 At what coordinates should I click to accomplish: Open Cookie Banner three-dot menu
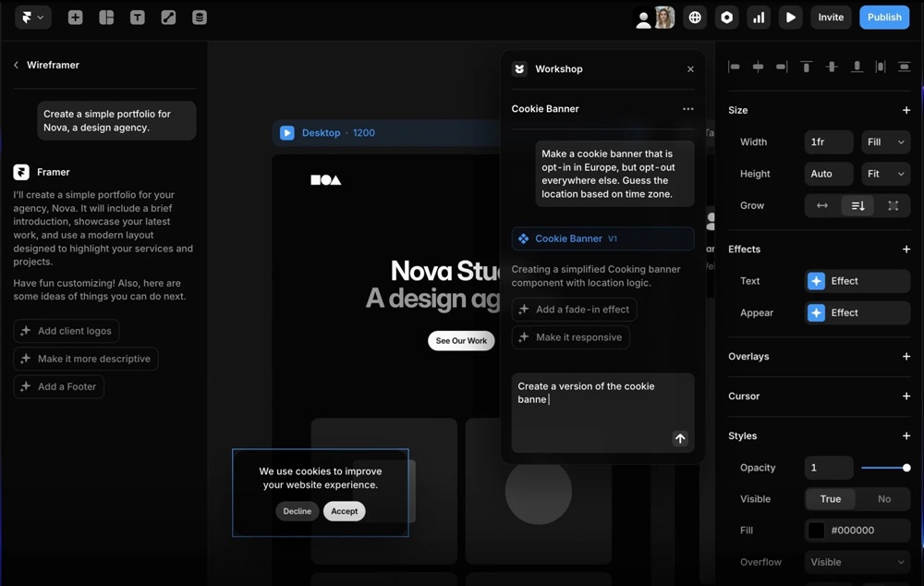pos(687,109)
